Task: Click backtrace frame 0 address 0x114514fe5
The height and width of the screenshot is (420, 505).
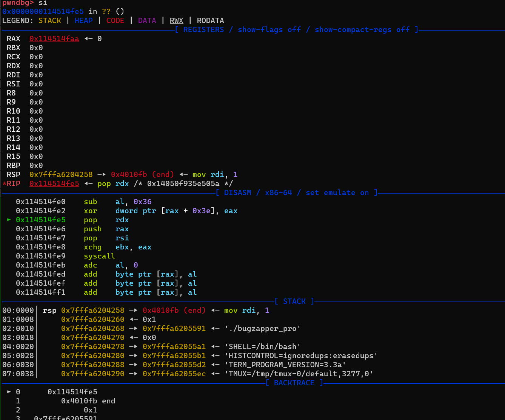Action: tap(72, 392)
